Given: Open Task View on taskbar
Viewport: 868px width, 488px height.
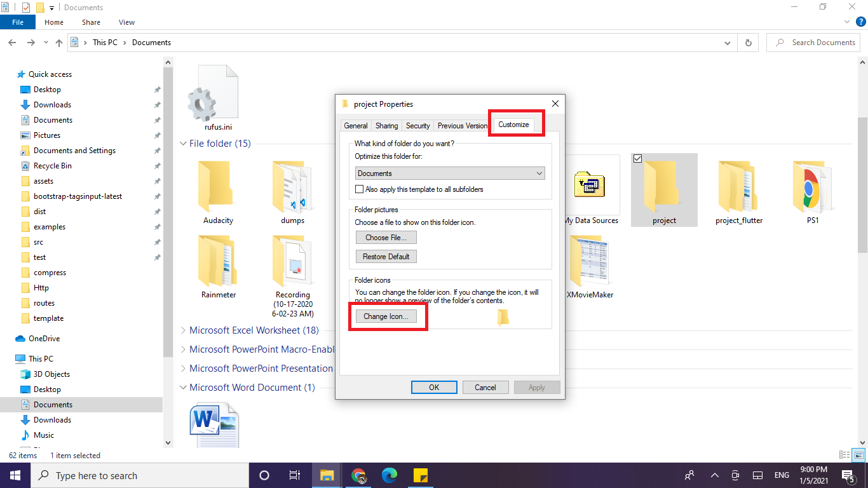Looking at the screenshot, I should [295, 475].
